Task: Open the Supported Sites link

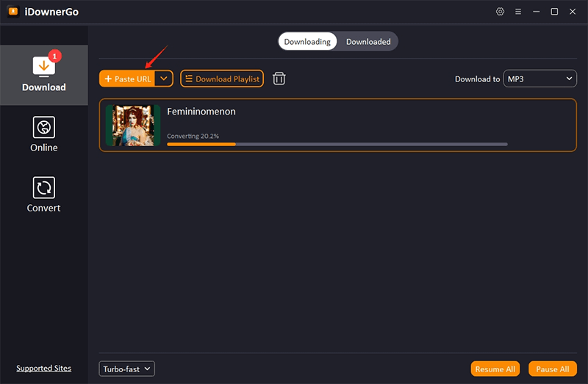Action: [44, 369]
